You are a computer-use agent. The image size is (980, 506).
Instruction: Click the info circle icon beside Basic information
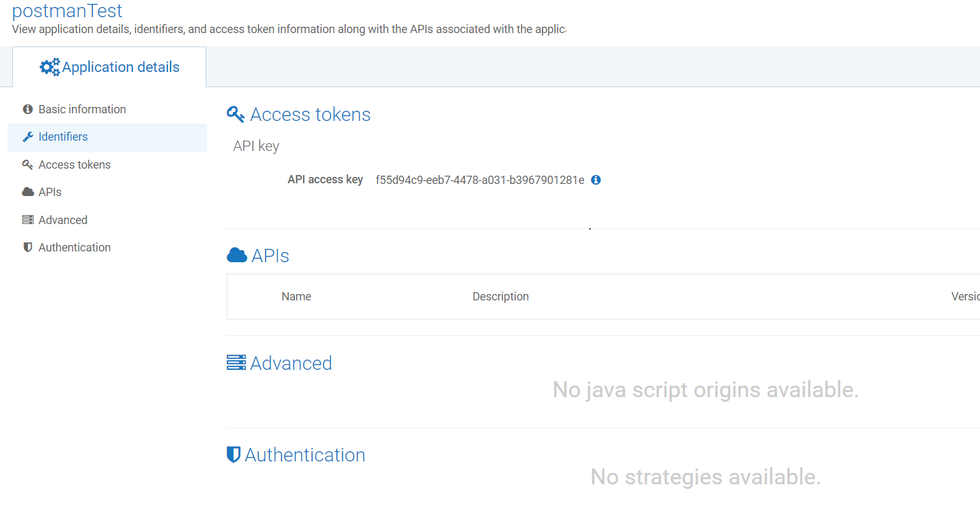[27, 109]
